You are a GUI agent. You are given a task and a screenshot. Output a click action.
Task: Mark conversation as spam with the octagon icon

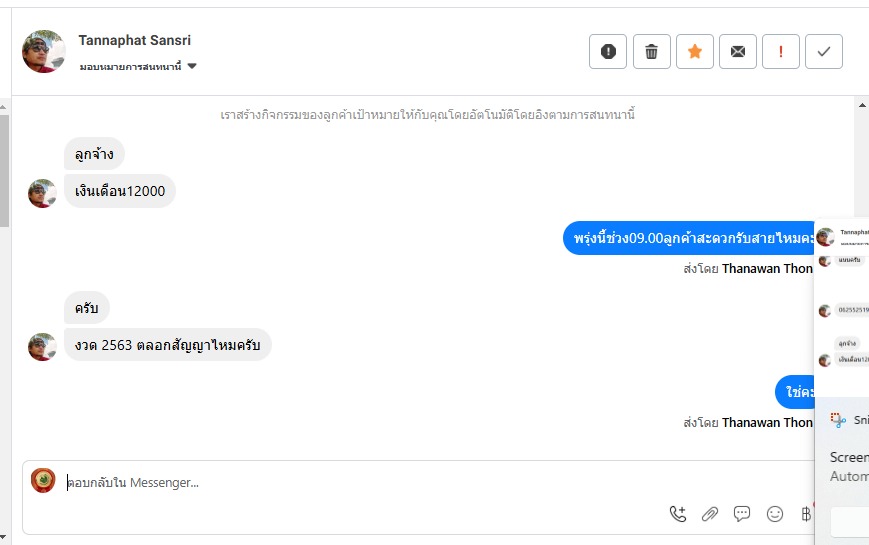pyautogui.click(x=608, y=52)
